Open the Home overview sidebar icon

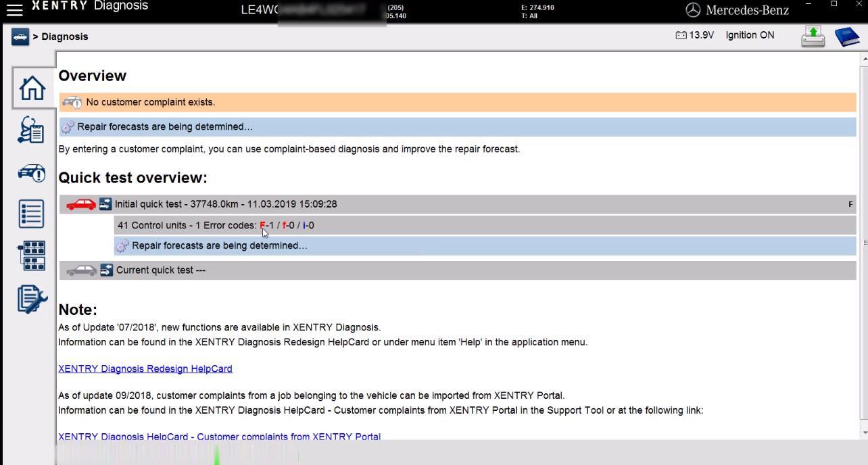(x=32, y=89)
